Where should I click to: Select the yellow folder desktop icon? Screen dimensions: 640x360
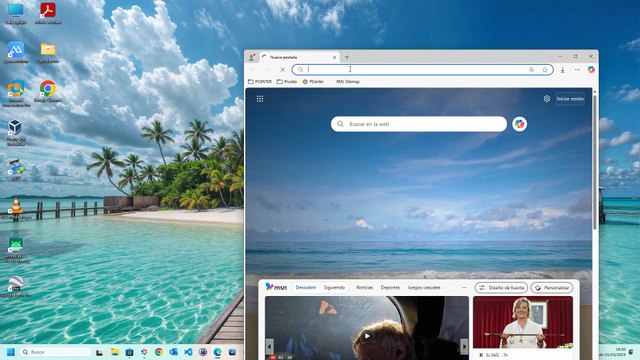tap(48, 52)
